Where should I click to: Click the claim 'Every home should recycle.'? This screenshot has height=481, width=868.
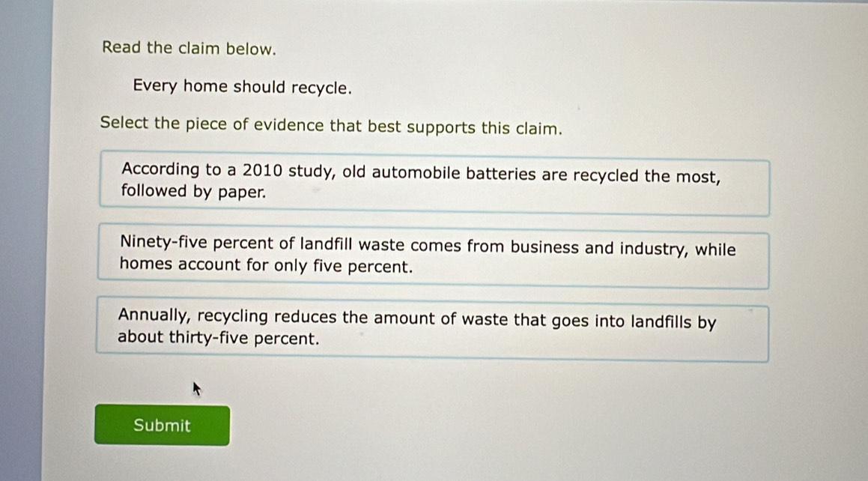[x=242, y=87]
